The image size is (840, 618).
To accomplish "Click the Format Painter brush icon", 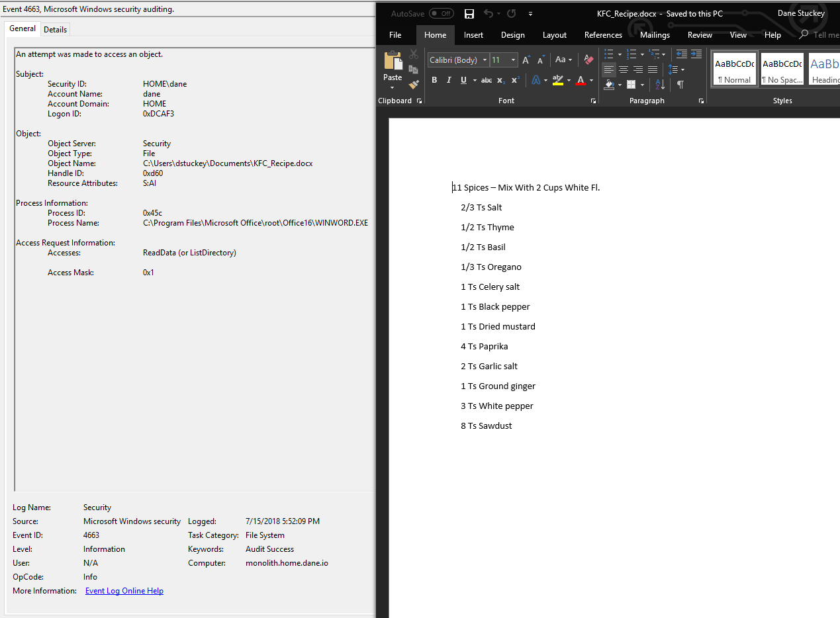I will pos(414,84).
